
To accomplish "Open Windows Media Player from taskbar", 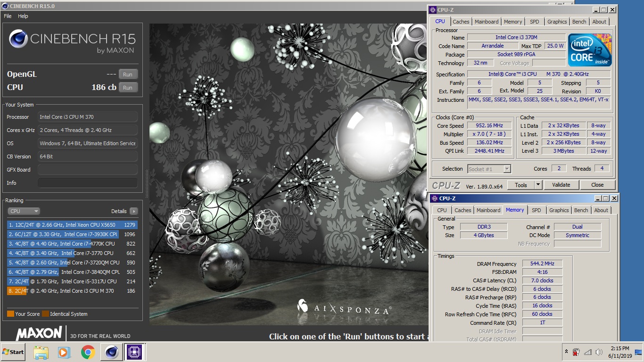I will [x=64, y=352].
